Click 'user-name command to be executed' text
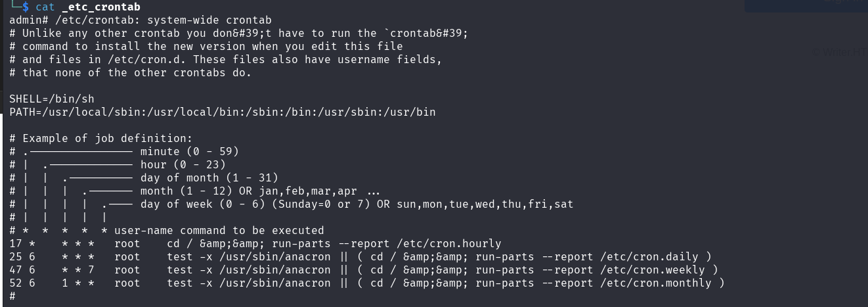The height and width of the screenshot is (307, 868). click(x=219, y=230)
